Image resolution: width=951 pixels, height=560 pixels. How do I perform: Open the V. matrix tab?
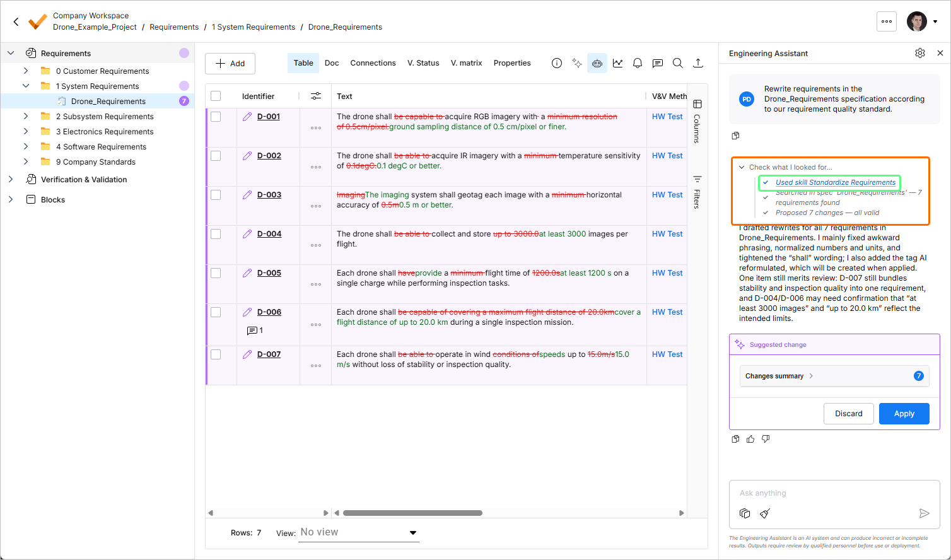click(x=467, y=63)
